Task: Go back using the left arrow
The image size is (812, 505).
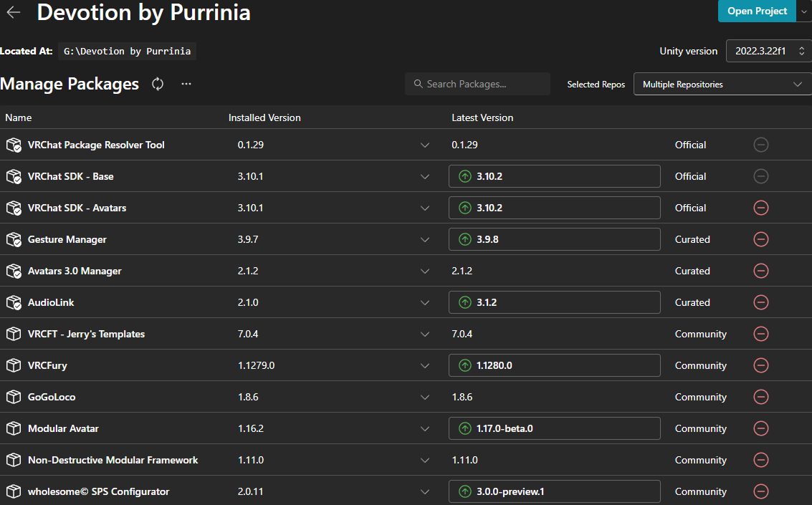Action: 14,12
